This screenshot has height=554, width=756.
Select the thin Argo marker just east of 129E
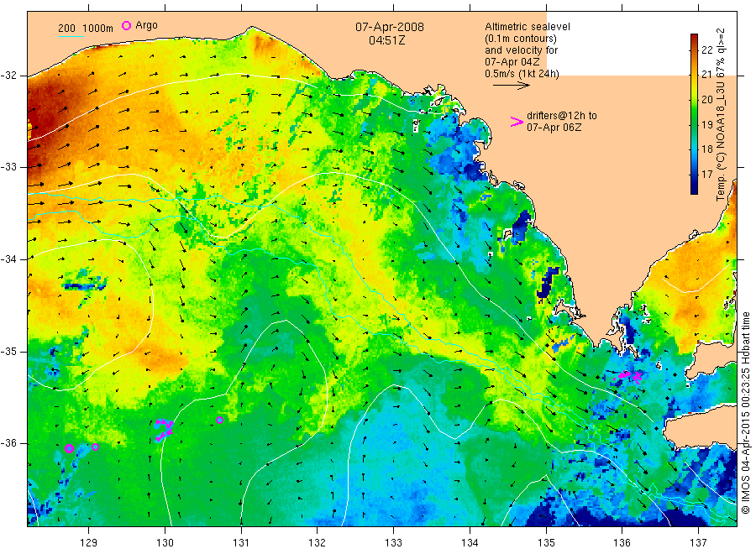96,447
